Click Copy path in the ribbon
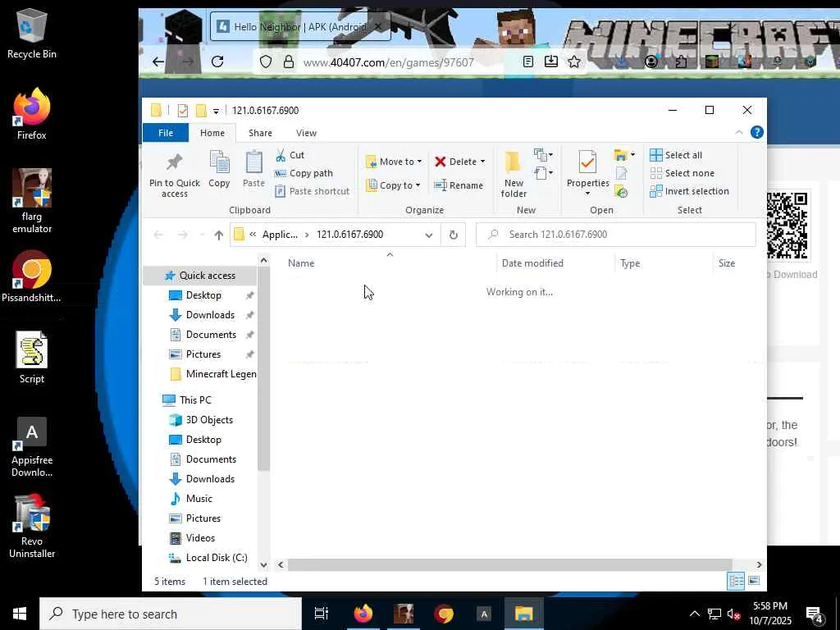The image size is (840, 630). [304, 173]
